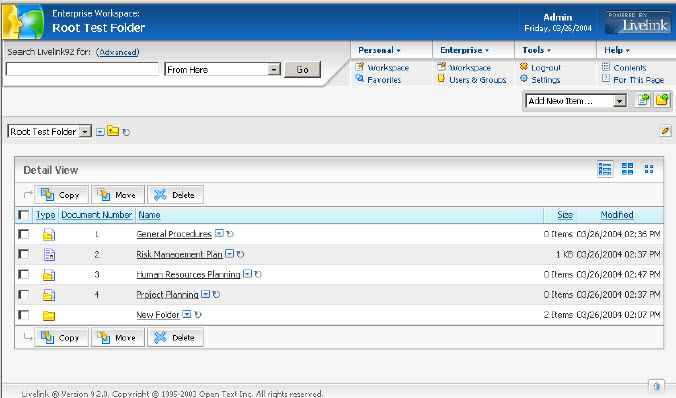Switch to the large icon view
Screen dimensions: 676x398
click(627, 169)
